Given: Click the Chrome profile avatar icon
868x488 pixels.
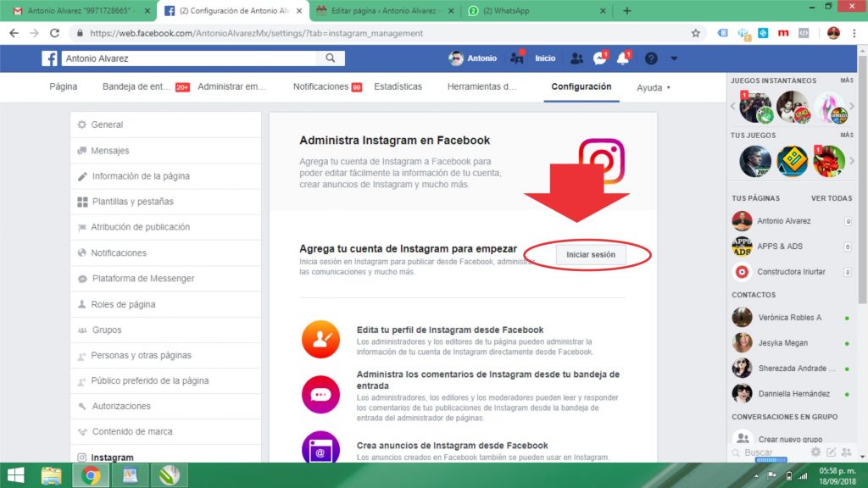Looking at the screenshot, I should (x=834, y=33).
